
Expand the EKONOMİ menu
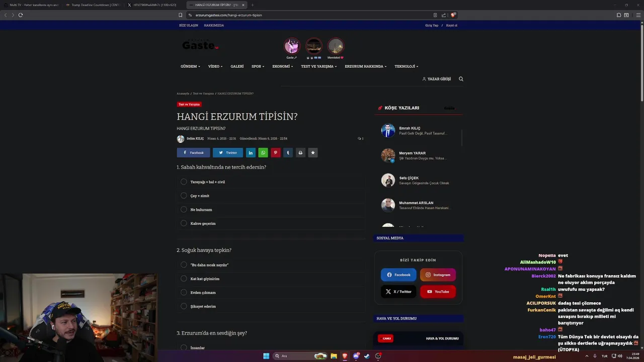click(x=283, y=66)
